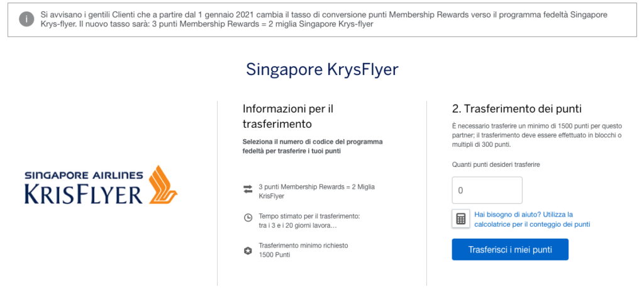Open the points calculator icon
644x294 pixels.
coord(461,218)
